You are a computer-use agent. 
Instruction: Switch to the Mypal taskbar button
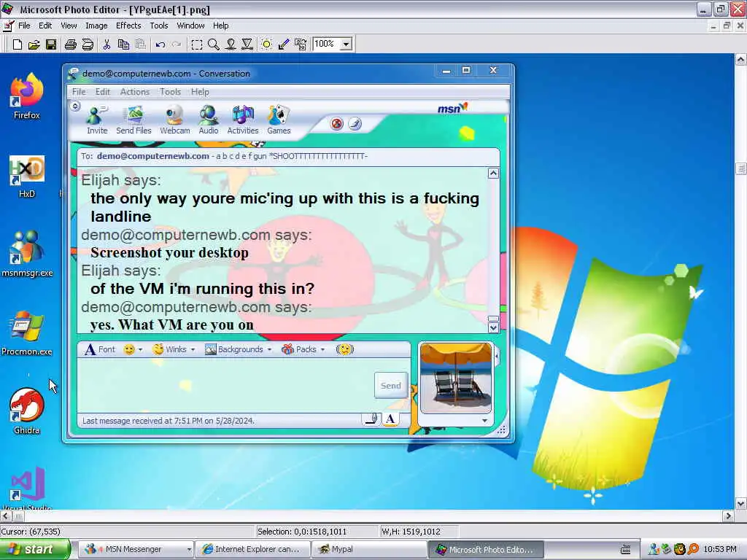coord(368,550)
